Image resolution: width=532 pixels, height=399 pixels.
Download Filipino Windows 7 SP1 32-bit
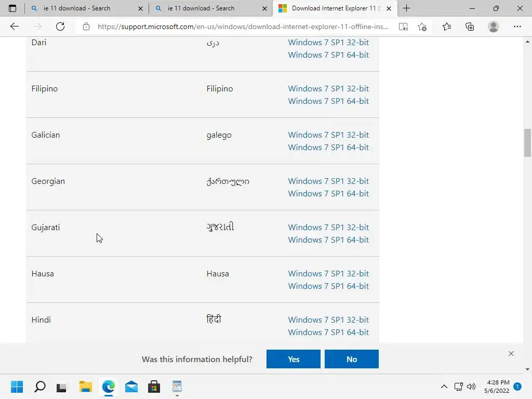click(328, 88)
